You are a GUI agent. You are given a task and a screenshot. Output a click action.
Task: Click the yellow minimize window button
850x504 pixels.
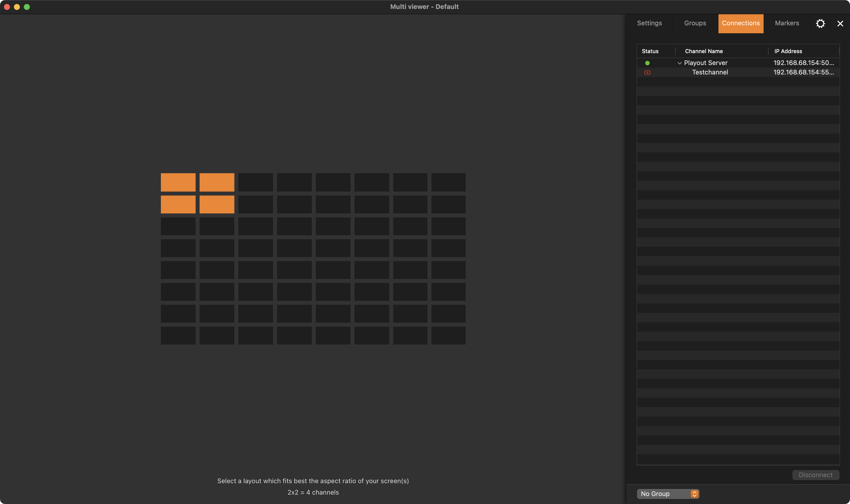pos(17,7)
